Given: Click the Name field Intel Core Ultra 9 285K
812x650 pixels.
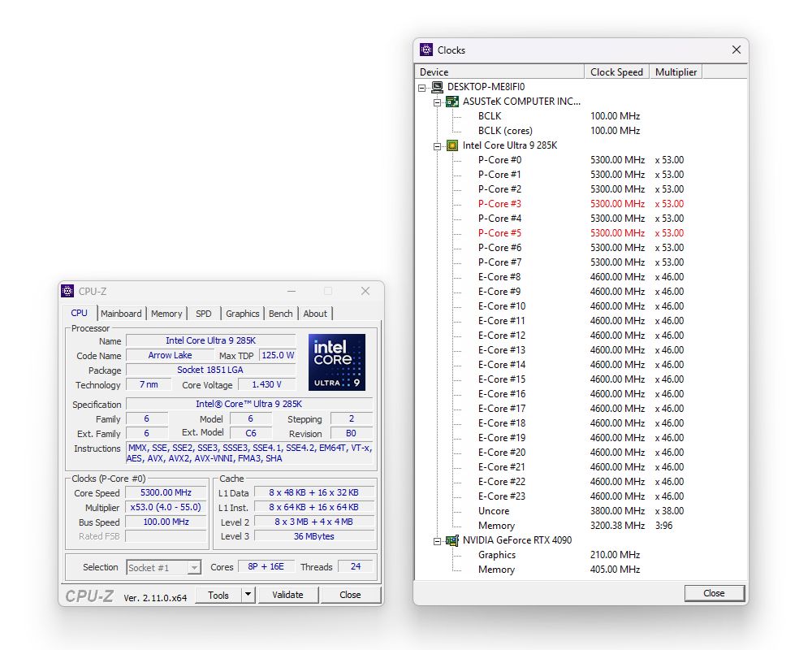Looking at the screenshot, I should [x=211, y=340].
